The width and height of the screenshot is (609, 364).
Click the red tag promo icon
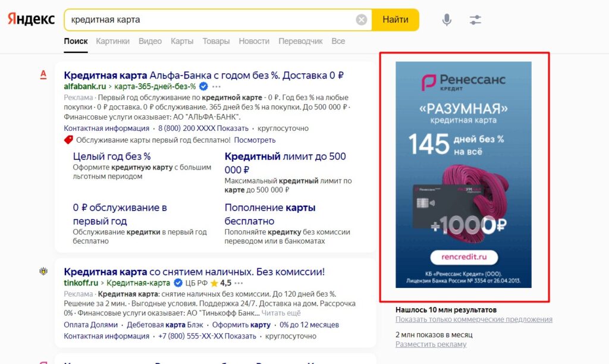(x=68, y=140)
